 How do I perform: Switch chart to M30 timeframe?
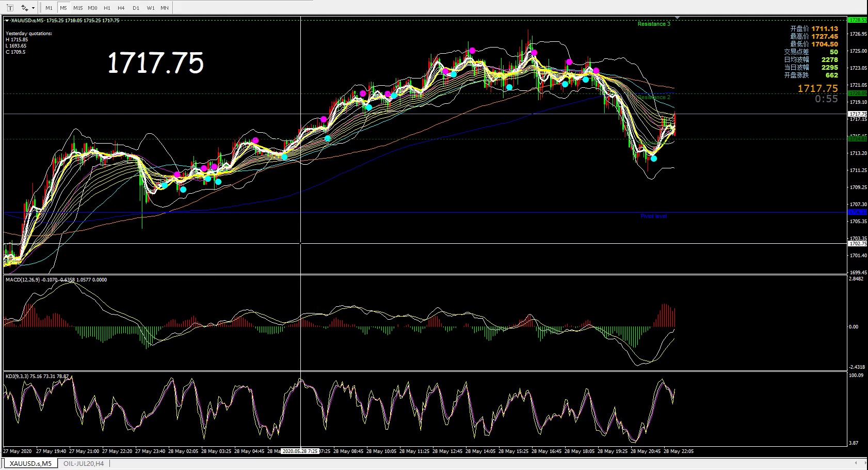[x=92, y=8]
